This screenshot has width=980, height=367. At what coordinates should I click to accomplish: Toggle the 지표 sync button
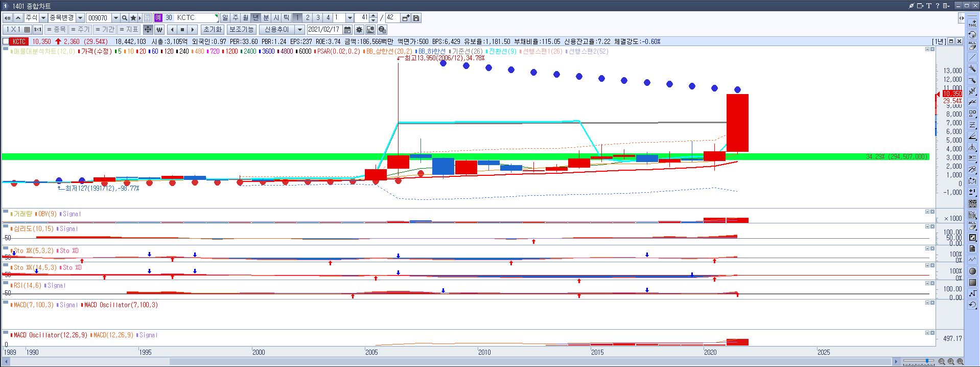(x=129, y=30)
